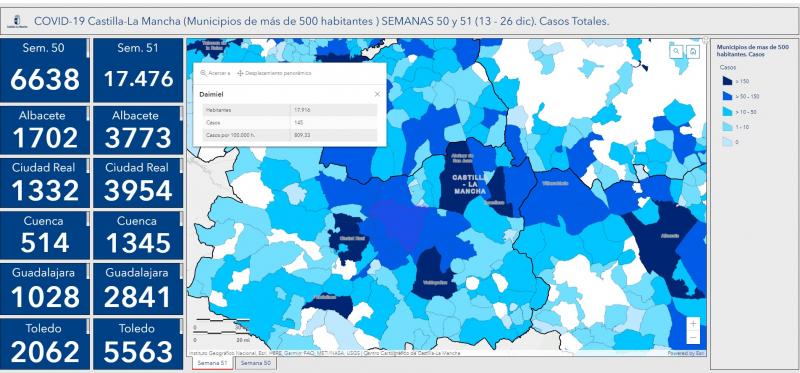The width and height of the screenshot is (800, 373).
Task: Zoom out with the minus button
Action: 693,337
